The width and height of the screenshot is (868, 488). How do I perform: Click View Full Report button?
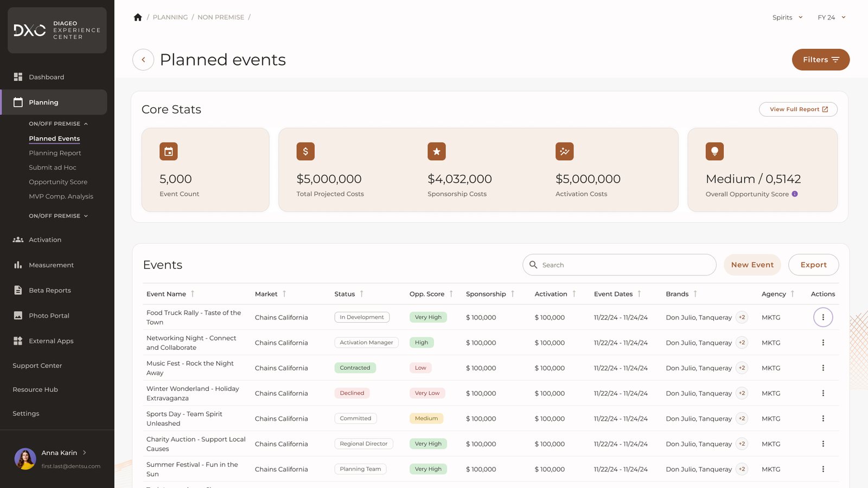pos(798,109)
